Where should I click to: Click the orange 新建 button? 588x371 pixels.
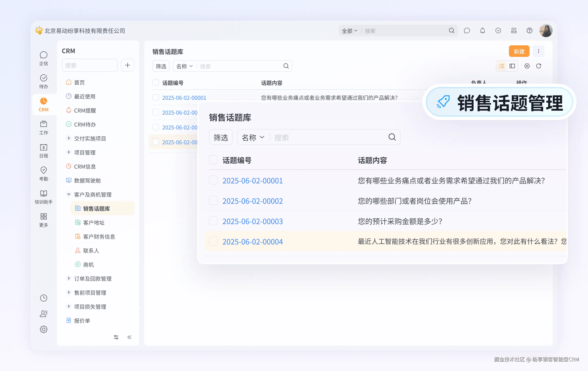coord(519,51)
